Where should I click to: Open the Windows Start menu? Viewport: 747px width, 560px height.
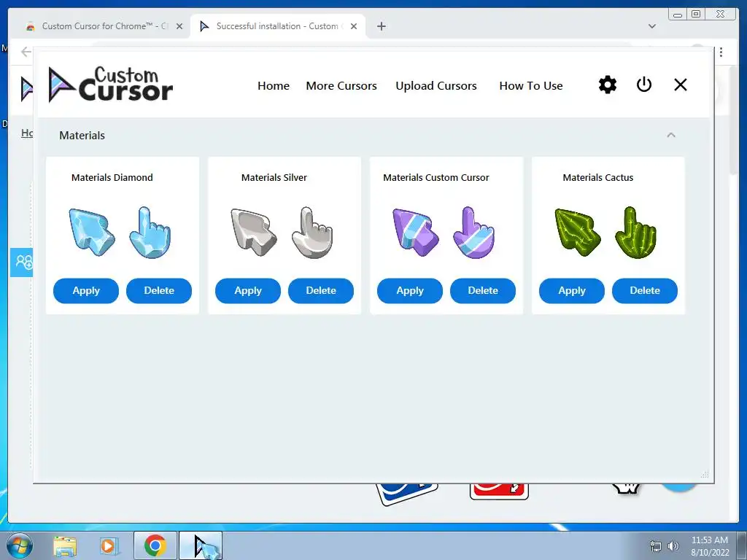[19, 545]
